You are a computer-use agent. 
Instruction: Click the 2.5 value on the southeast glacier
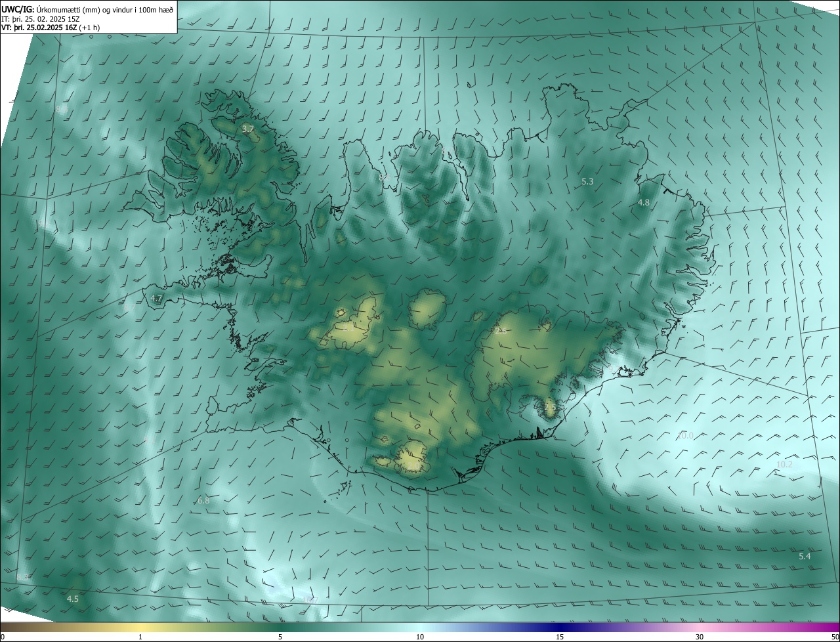click(550, 408)
